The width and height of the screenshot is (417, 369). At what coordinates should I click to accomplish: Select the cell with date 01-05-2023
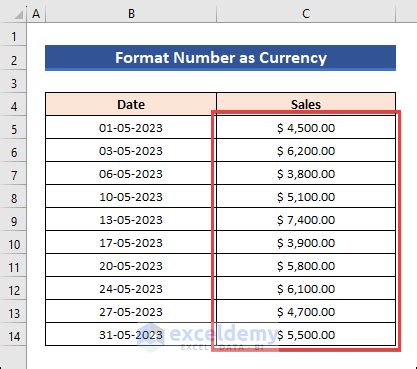(131, 128)
